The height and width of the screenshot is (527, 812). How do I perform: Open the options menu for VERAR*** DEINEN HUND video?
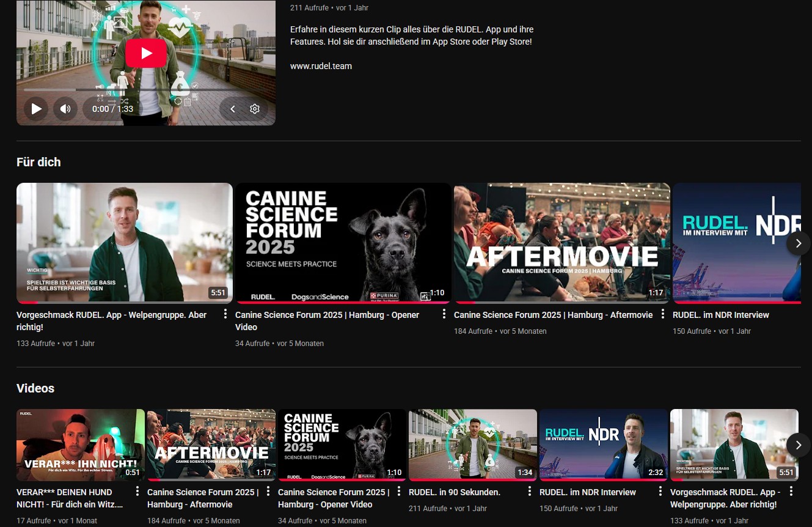tap(137, 492)
